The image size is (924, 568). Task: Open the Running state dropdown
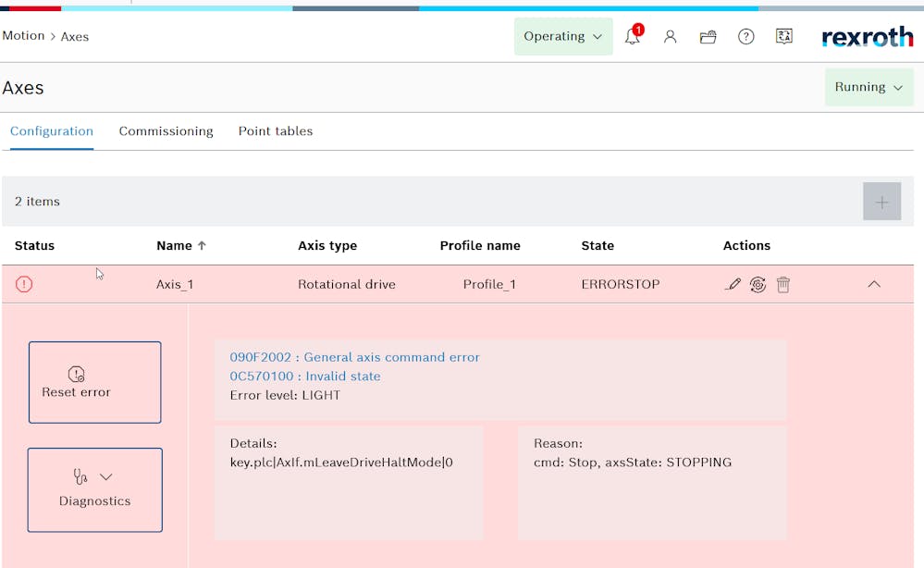(869, 87)
